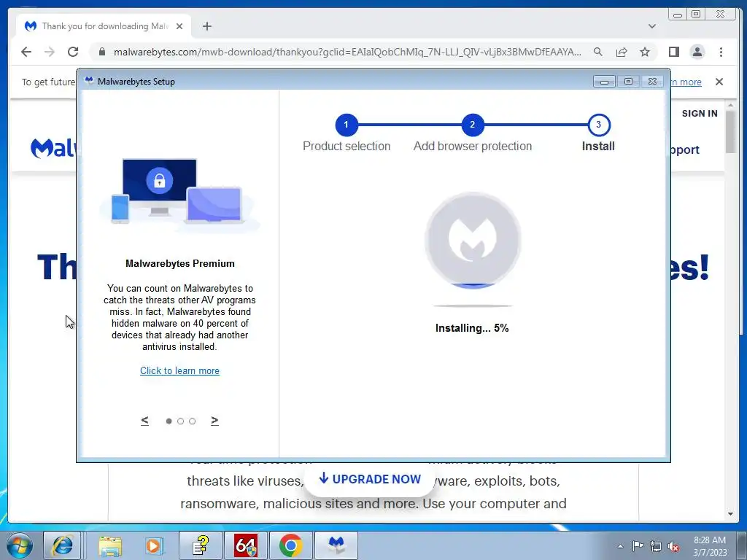The height and width of the screenshot is (560, 747).
Task: Click step 2 Add browser protection circle
Action: tap(473, 125)
